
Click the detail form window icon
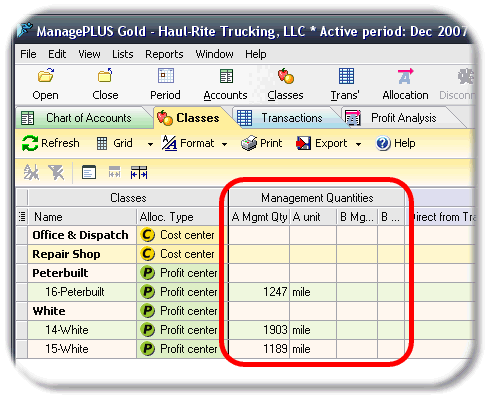[x=89, y=172]
